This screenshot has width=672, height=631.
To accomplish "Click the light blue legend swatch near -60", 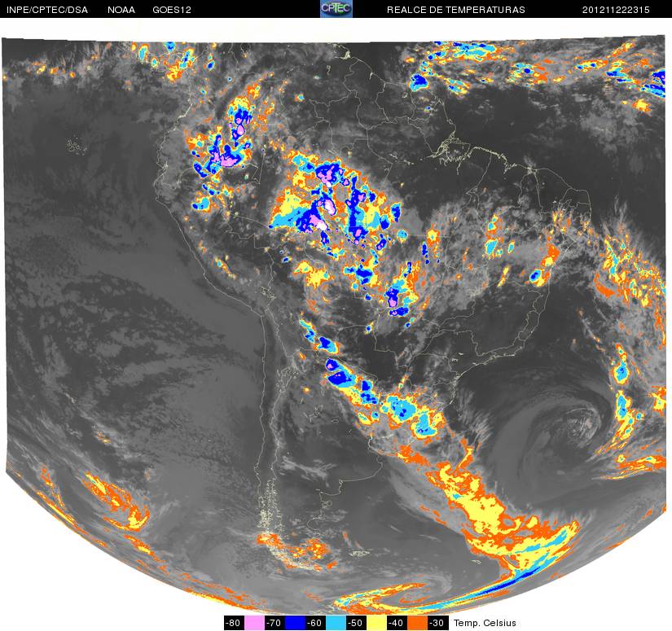I will pos(336,623).
